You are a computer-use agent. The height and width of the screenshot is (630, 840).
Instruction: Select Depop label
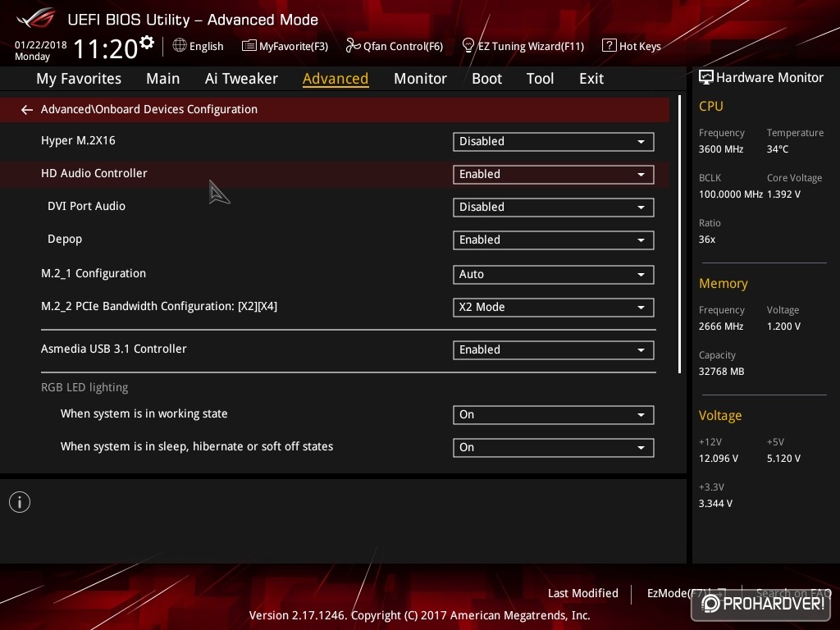coord(65,239)
